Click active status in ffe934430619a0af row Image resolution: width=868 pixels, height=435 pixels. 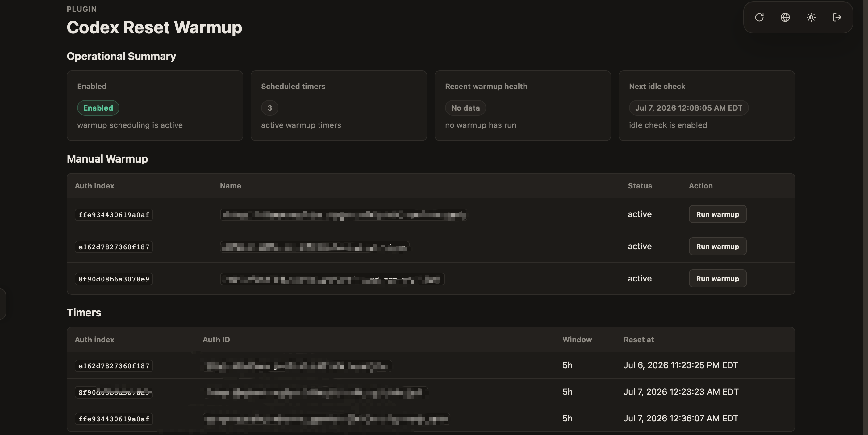coord(640,214)
